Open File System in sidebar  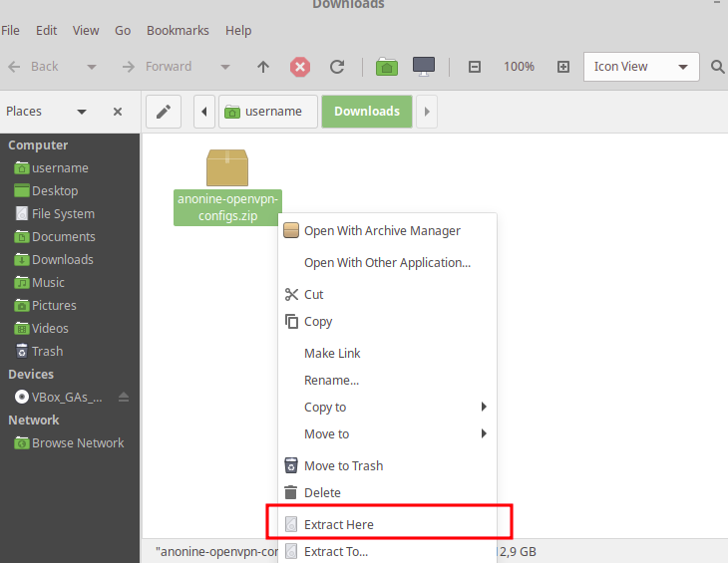tap(54, 214)
